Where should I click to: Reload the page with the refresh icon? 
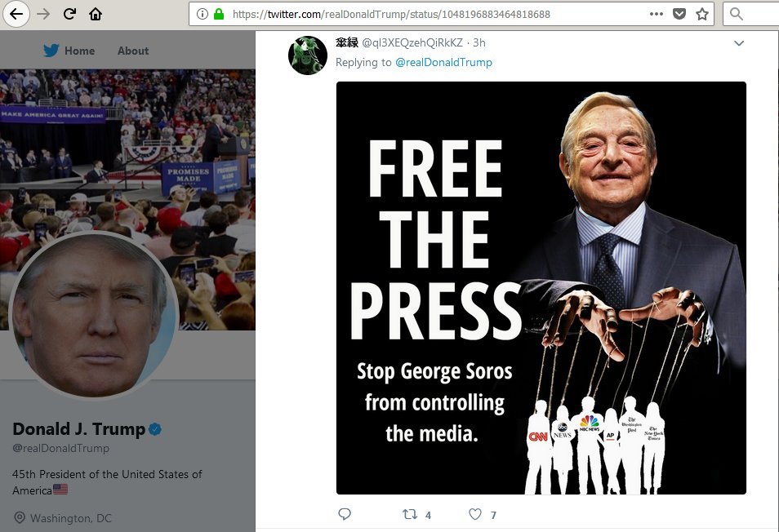coord(69,14)
